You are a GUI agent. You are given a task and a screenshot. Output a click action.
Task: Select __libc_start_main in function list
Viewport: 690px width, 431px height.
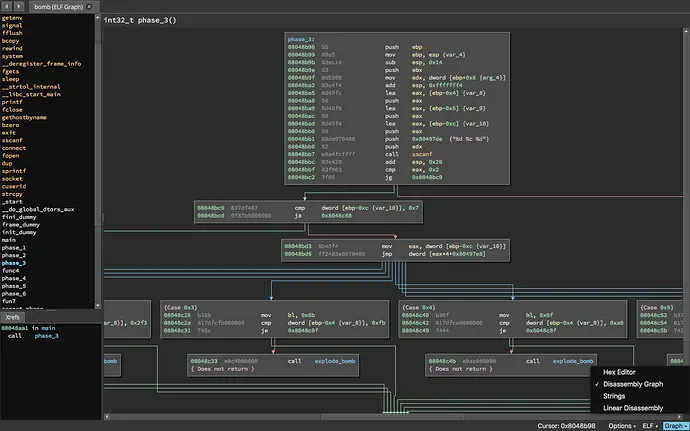coord(31,94)
